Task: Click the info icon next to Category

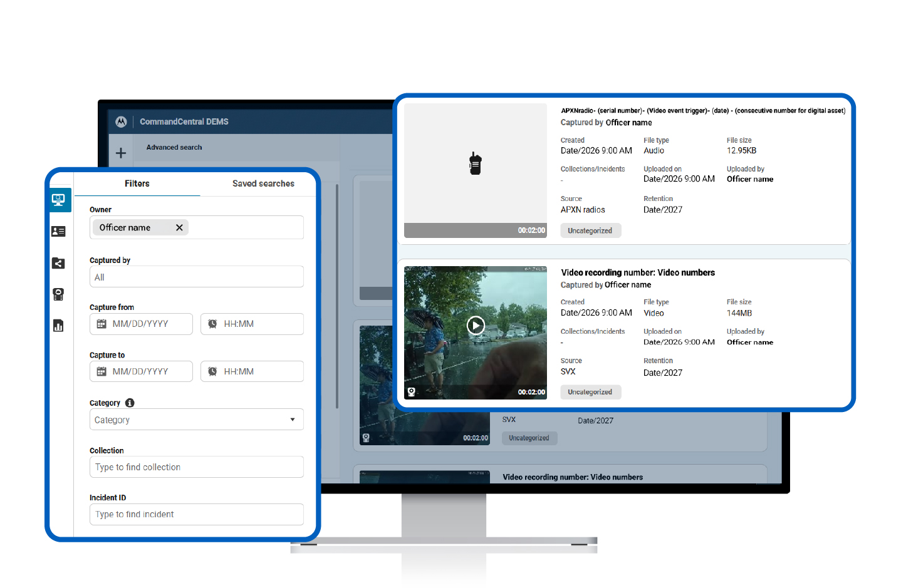Action: (x=130, y=403)
